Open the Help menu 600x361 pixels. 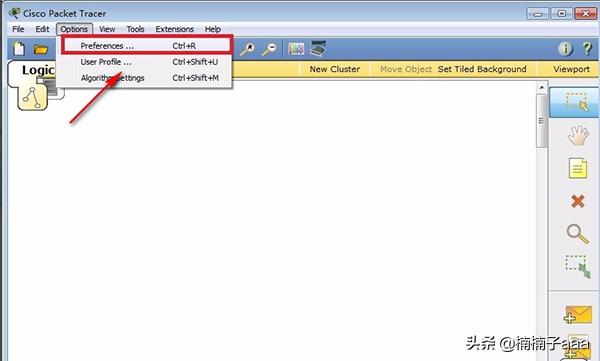coord(213,29)
